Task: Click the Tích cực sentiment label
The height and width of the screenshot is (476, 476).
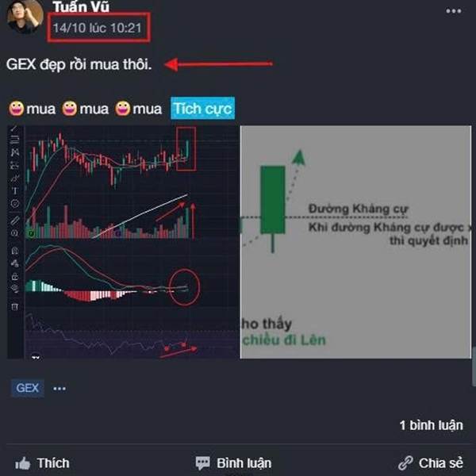Action: click(x=202, y=109)
